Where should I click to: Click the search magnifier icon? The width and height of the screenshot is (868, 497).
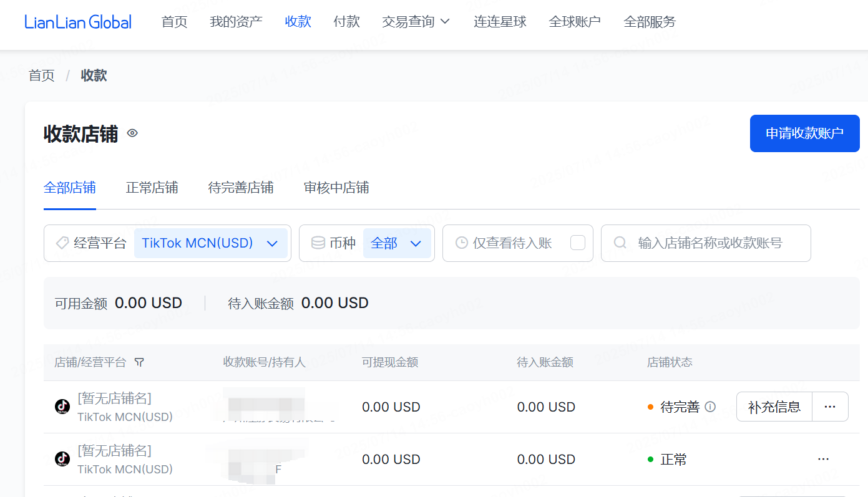(x=620, y=243)
